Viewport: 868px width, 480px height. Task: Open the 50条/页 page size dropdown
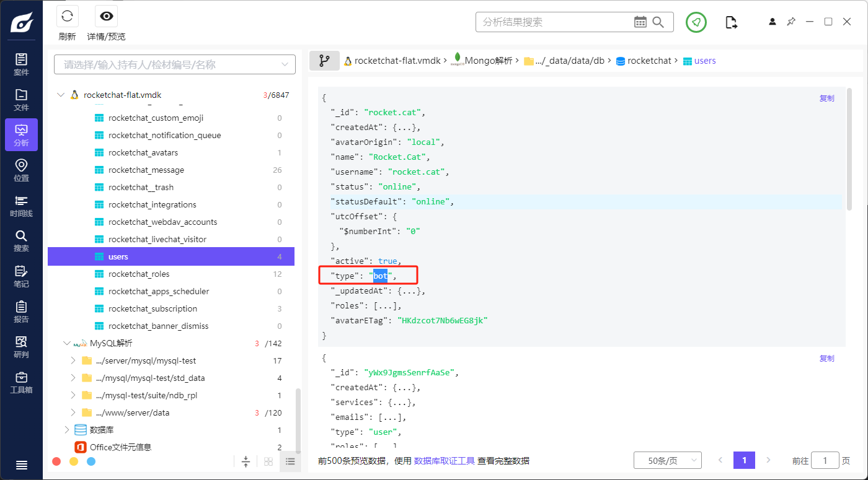[667, 461]
